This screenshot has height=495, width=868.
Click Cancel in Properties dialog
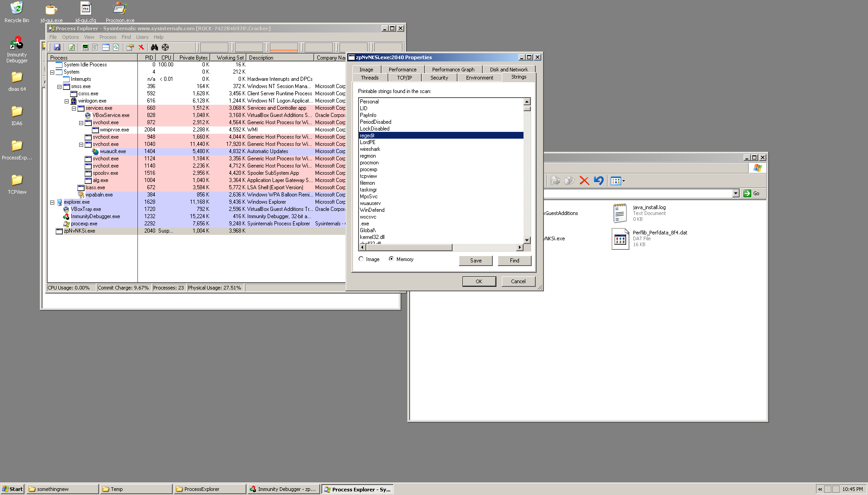(x=518, y=281)
